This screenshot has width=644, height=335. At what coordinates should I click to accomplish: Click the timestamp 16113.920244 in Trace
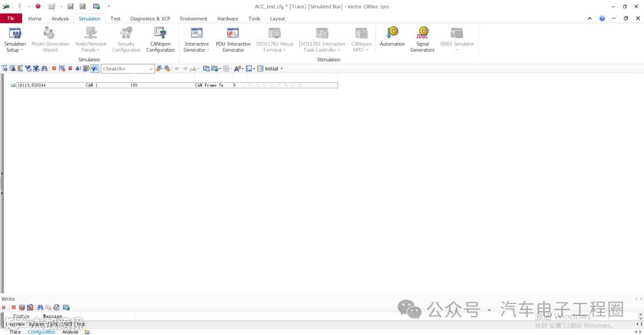click(x=32, y=85)
